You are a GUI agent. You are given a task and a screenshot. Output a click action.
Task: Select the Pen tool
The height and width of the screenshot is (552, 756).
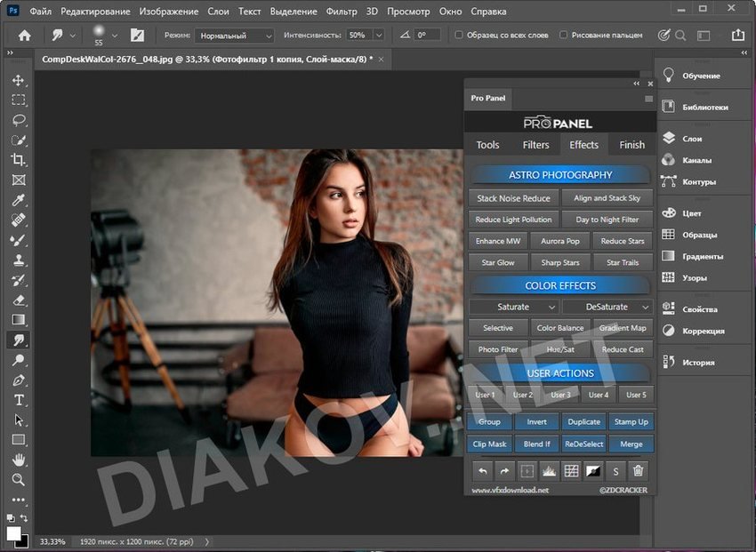[x=19, y=380]
